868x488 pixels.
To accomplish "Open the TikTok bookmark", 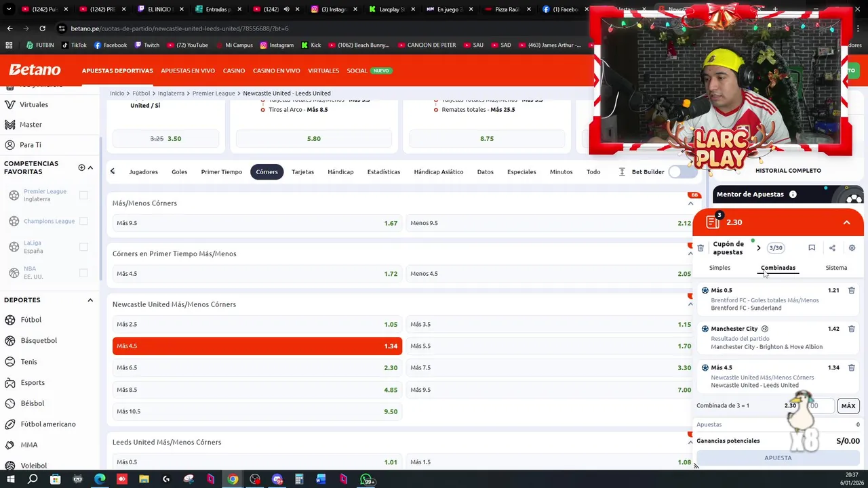I will click(x=74, y=45).
